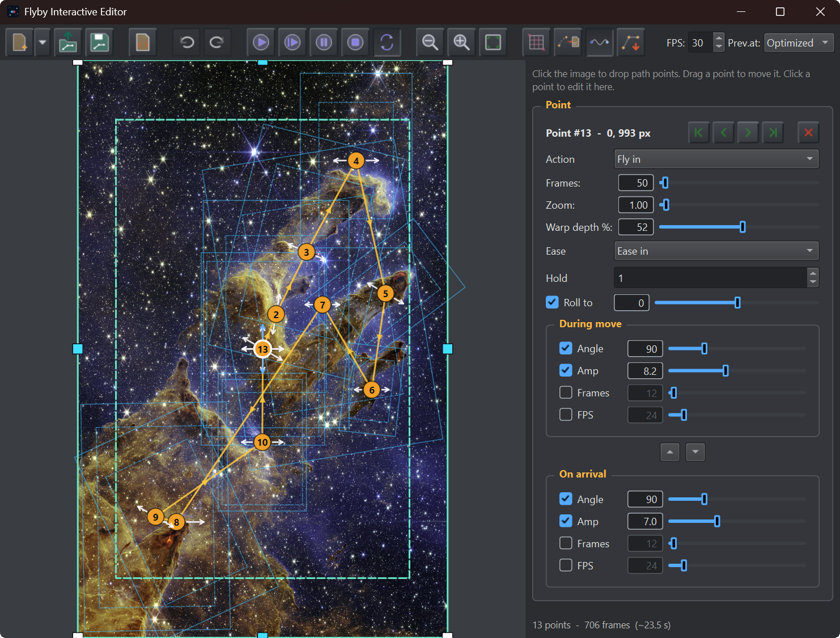Click the Warp depth slider handle

[x=743, y=227]
